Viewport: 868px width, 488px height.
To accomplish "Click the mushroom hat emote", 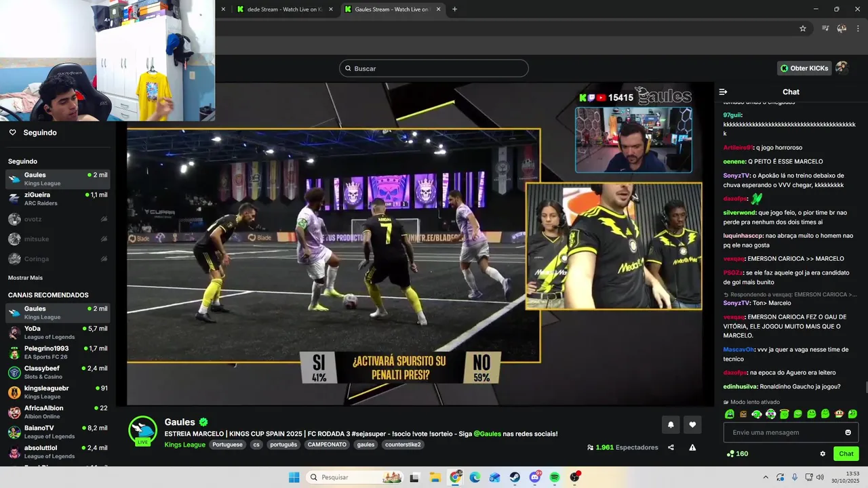I will pos(839,414).
